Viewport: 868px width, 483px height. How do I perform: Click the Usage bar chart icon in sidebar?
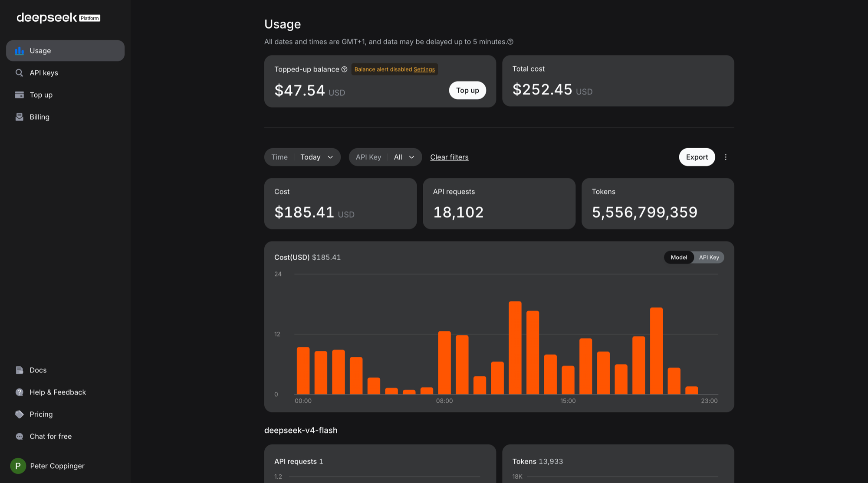pos(19,51)
